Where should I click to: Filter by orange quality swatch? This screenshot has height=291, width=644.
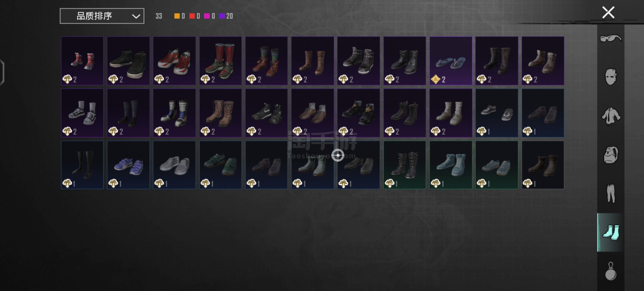point(177,16)
